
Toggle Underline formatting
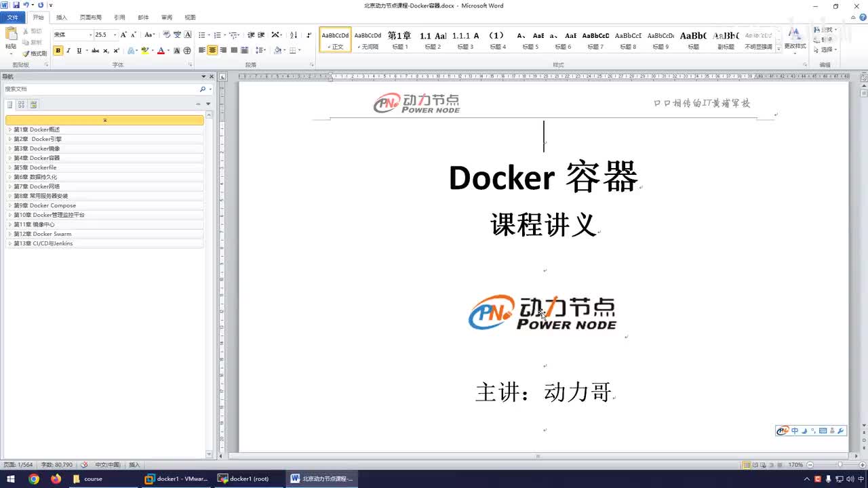pyautogui.click(x=79, y=50)
